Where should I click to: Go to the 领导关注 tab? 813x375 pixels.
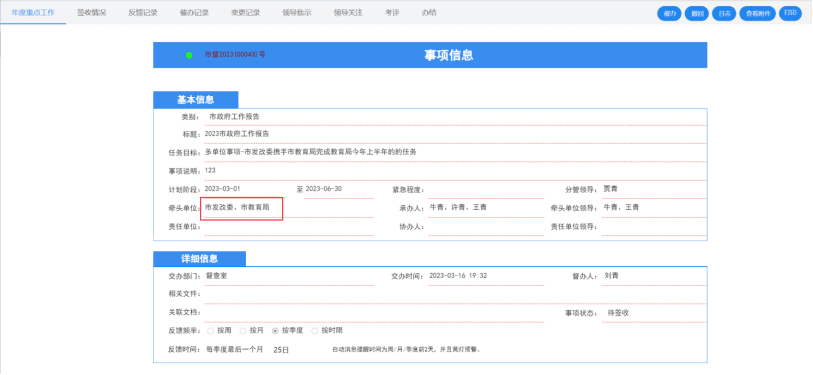[x=348, y=12]
